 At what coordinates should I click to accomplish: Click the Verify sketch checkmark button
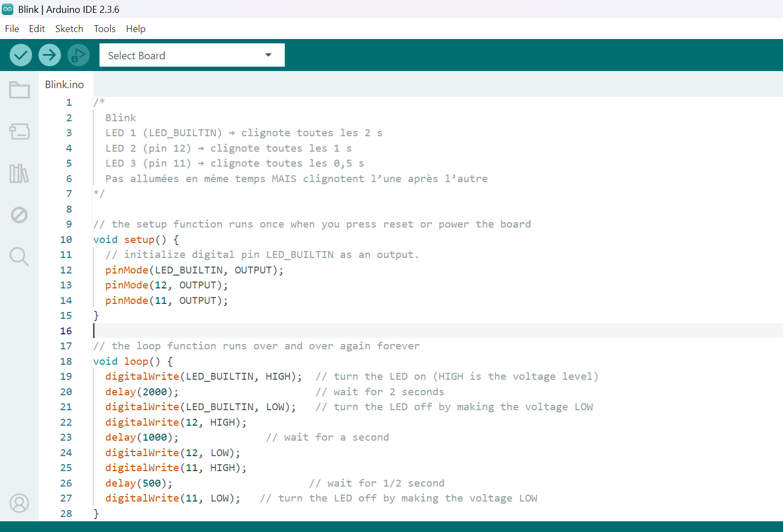point(21,55)
